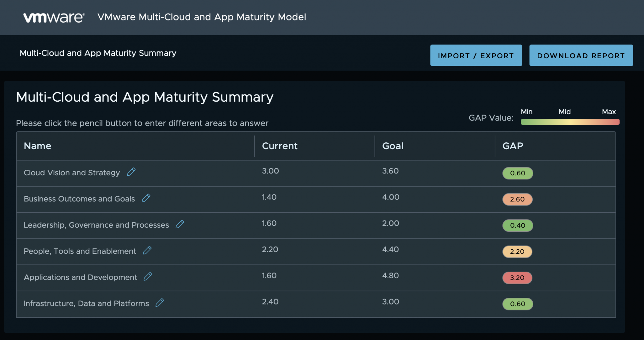Click the Name column header
The width and height of the screenshot is (644, 340).
point(37,146)
